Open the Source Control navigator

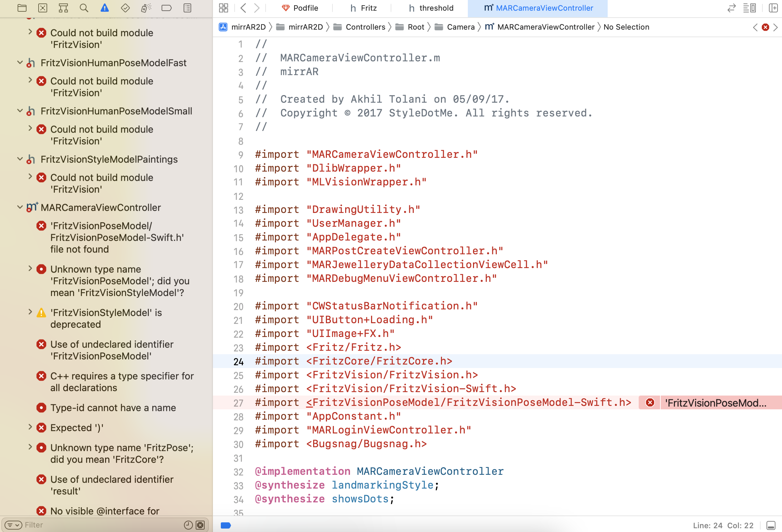(43, 8)
